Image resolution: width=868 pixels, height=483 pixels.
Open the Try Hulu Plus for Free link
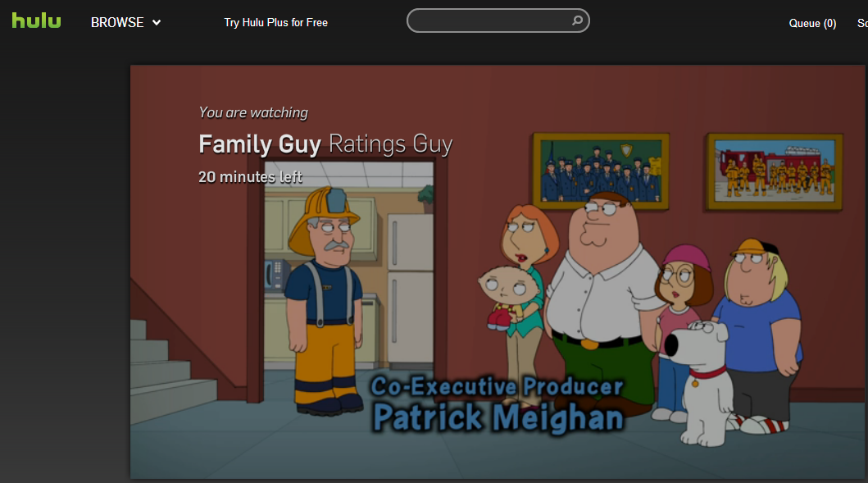coord(275,23)
